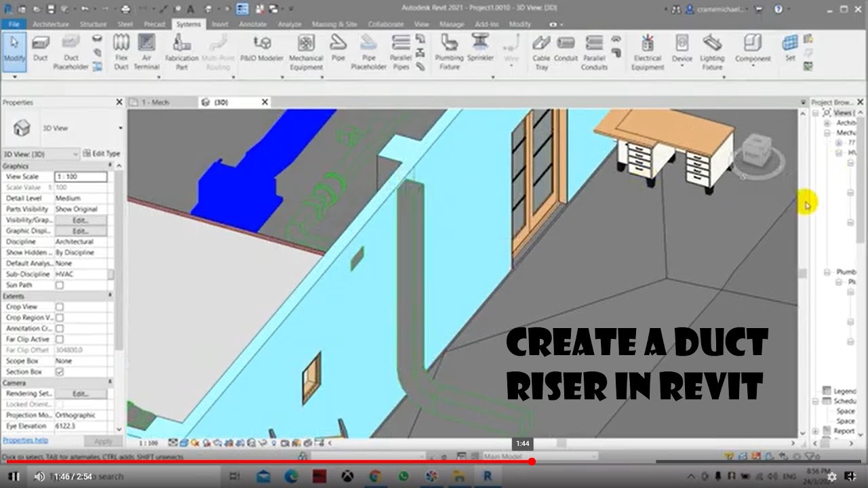This screenshot has height=488, width=868.
Task: Click the Set work plane tool
Action: (x=790, y=49)
